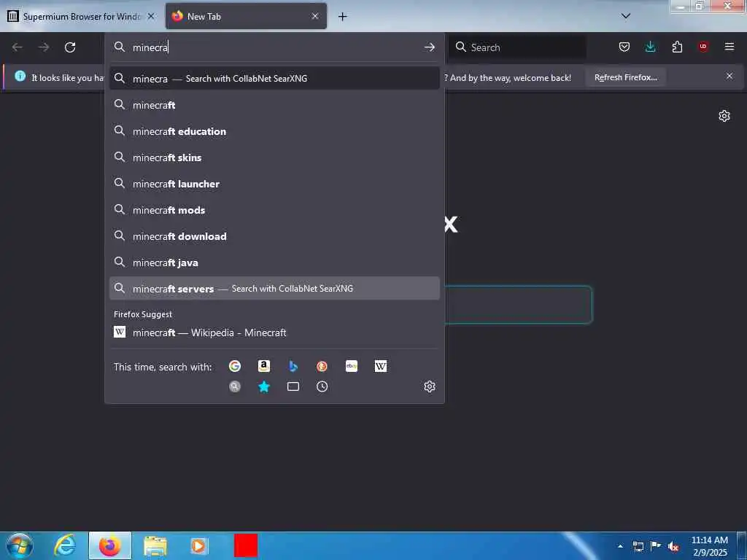Search this time with eBay
Viewport: 747px width, 560px height.
coord(352,366)
